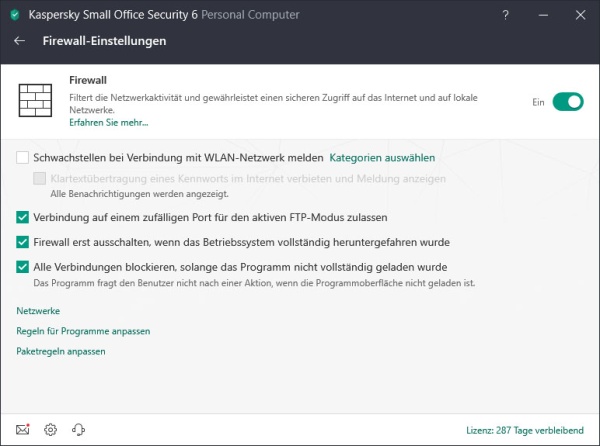Go back using the arrow icon

point(20,41)
